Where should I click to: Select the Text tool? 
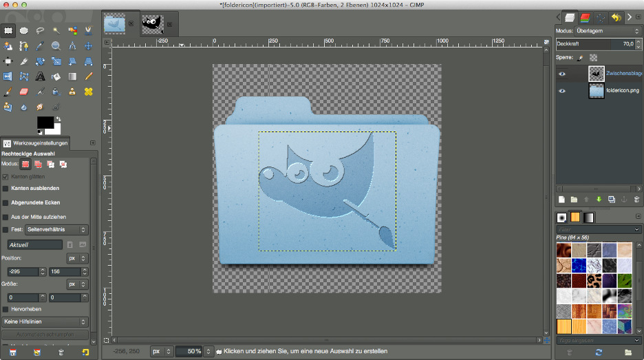coord(40,76)
